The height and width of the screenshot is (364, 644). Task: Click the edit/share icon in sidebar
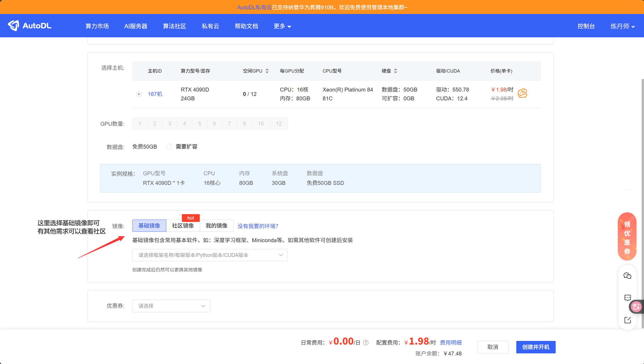(x=627, y=320)
